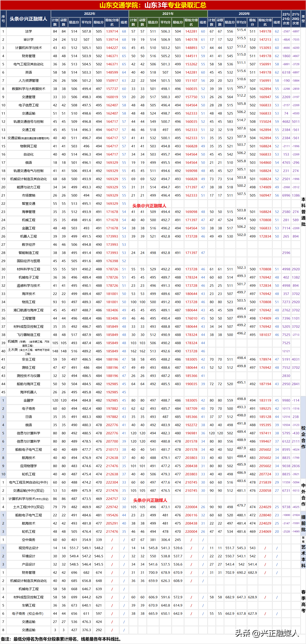This screenshot has height=644, width=306.
Task: Select the 英语 major cell
Action: click(x=29, y=72)
